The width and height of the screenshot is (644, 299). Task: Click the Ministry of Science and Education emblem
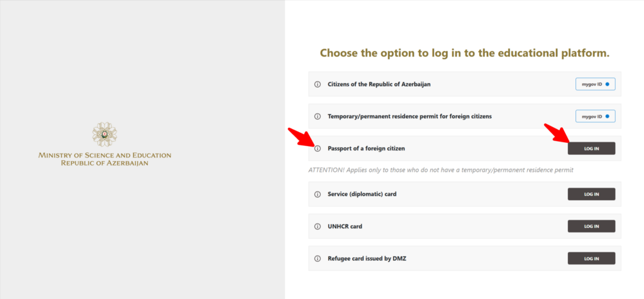click(104, 134)
